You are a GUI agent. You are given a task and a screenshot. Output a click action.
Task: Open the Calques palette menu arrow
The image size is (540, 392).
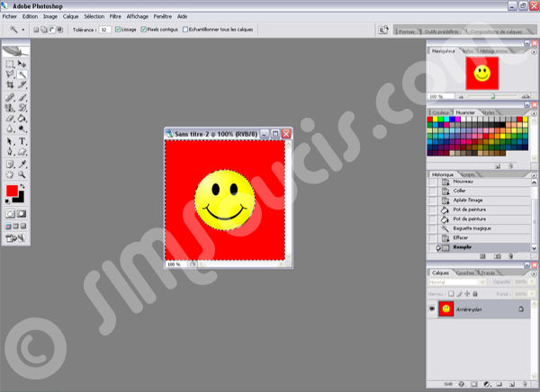click(534, 273)
